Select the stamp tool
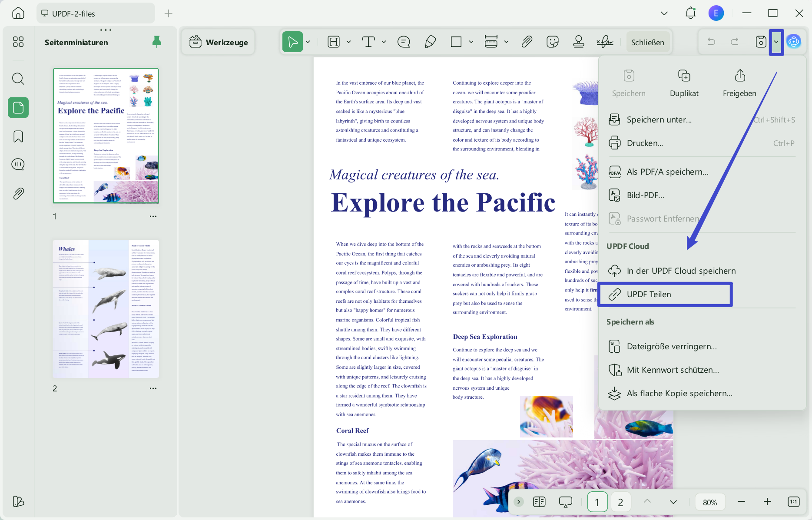The image size is (812, 520). click(578, 42)
